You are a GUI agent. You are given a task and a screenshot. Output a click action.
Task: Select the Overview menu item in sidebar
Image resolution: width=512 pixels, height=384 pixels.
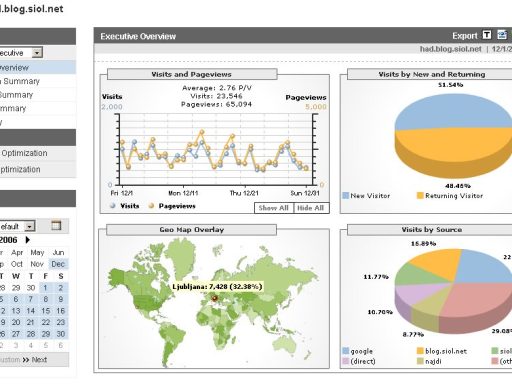pos(37,67)
